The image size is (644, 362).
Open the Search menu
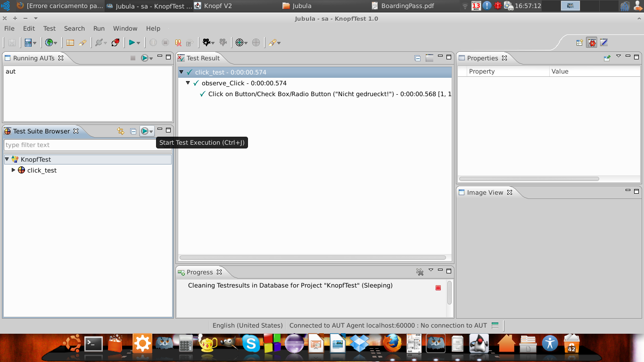74,28
